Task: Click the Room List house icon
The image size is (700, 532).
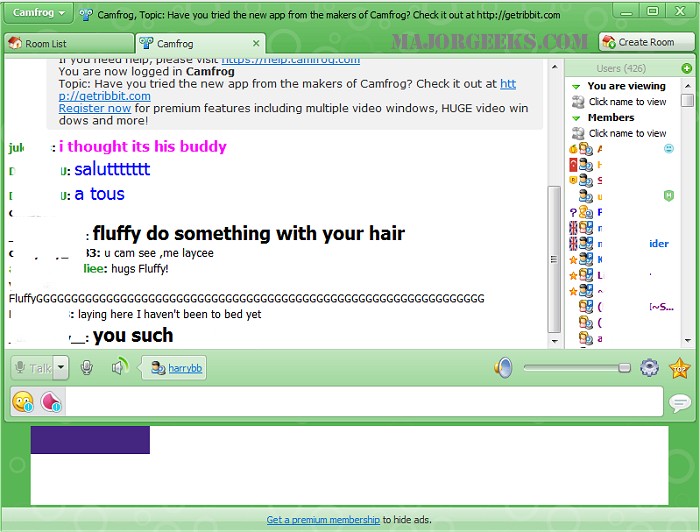Action: 15,43
